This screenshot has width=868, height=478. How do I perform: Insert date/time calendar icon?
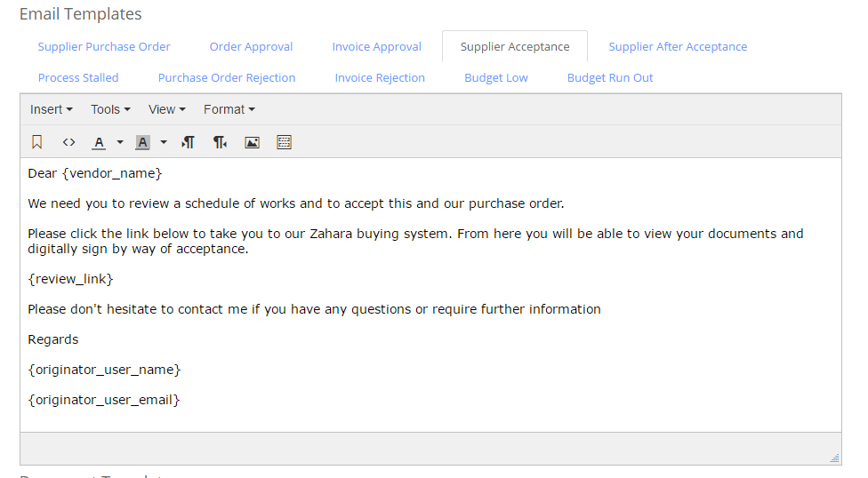(x=284, y=142)
